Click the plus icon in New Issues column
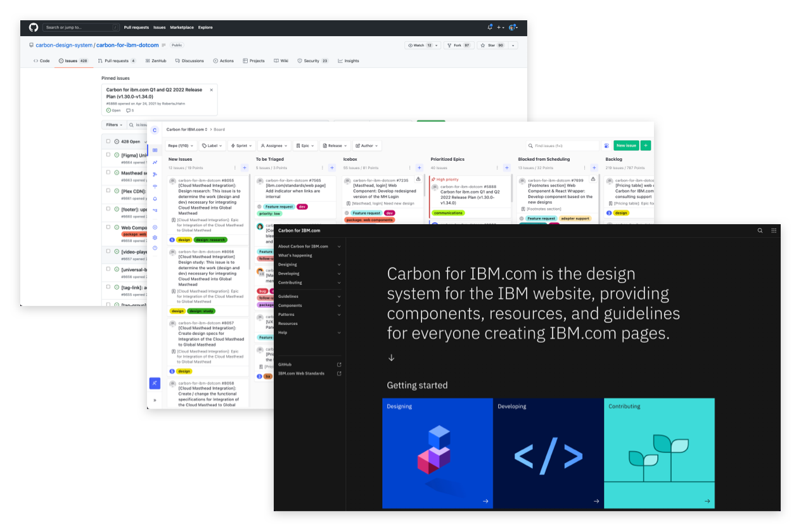This screenshot has height=532, width=801. pyautogui.click(x=244, y=168)
